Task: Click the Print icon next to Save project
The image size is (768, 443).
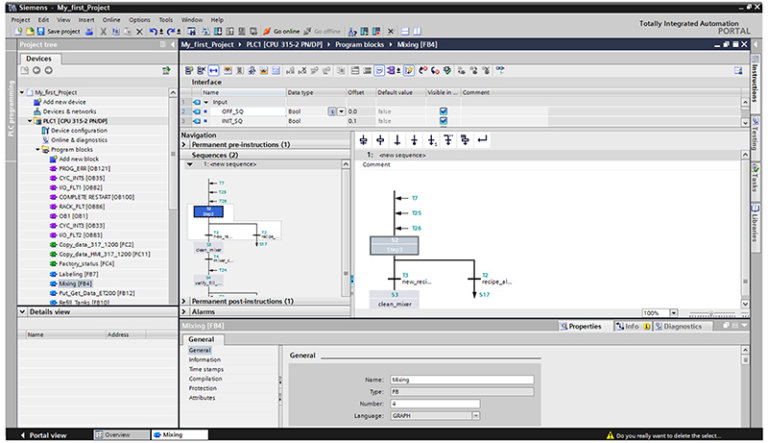Action: click(x=89, y=31)
